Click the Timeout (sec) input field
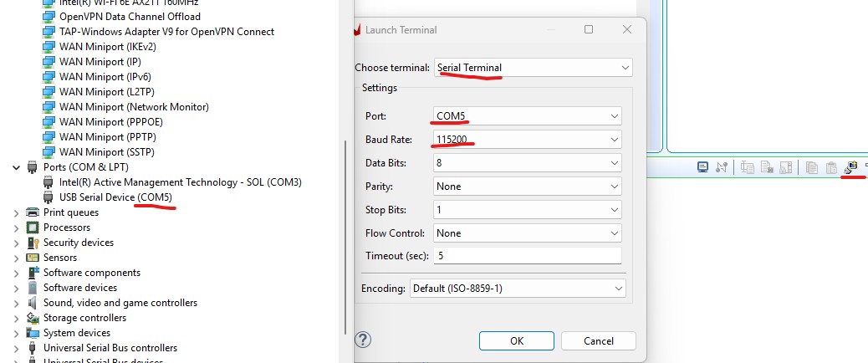Screen dimensions: 868x363 (528, 256)
